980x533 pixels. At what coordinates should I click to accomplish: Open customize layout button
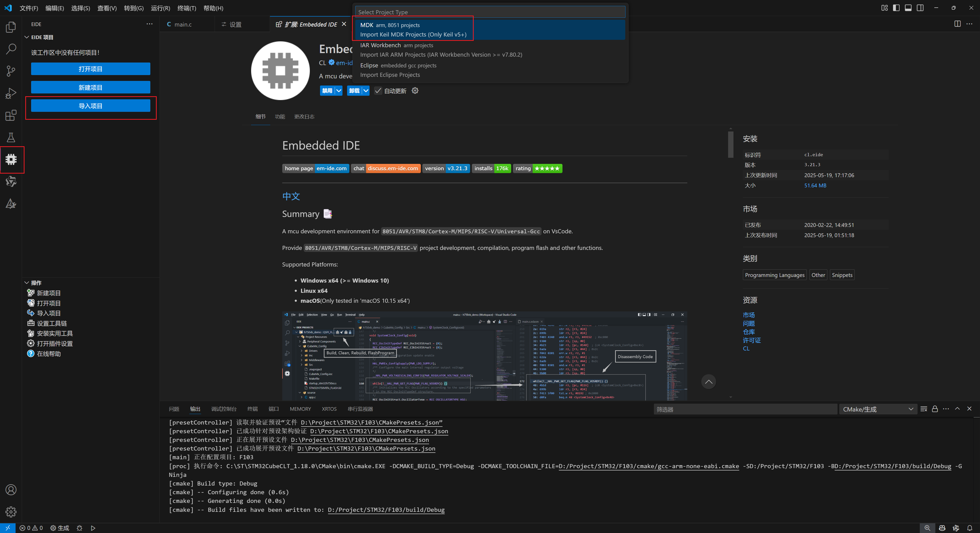point(885,8)
